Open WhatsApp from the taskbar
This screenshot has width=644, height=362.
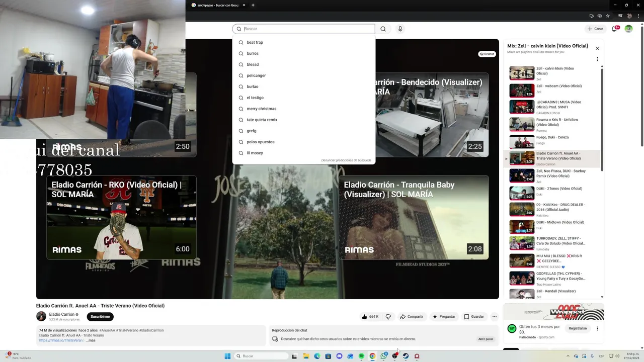pos(384,356)
